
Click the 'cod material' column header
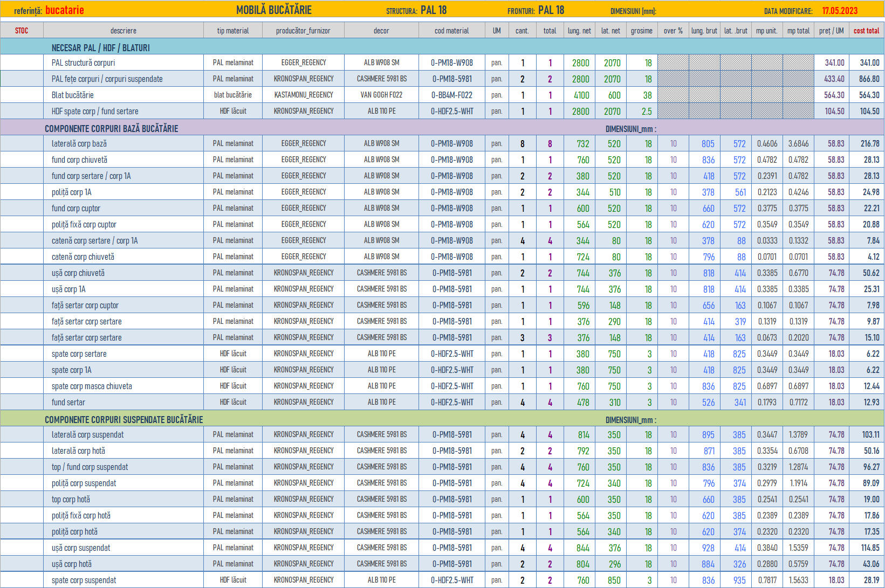coord(451,31)
